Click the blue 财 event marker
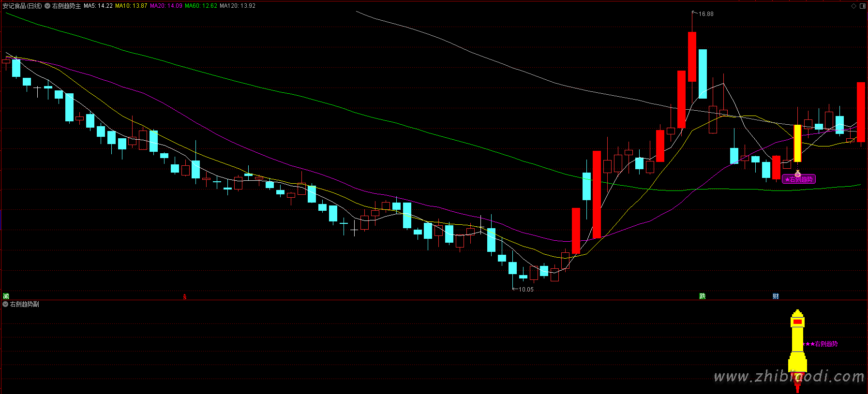This screenshot has width=868, height=394. pyautogui.click(x=776, y=296)
